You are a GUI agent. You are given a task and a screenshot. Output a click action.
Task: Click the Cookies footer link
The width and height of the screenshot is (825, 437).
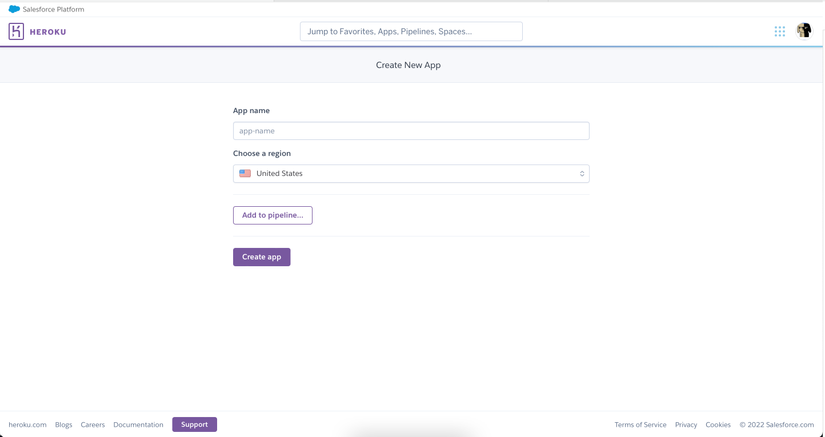(718, 425)
